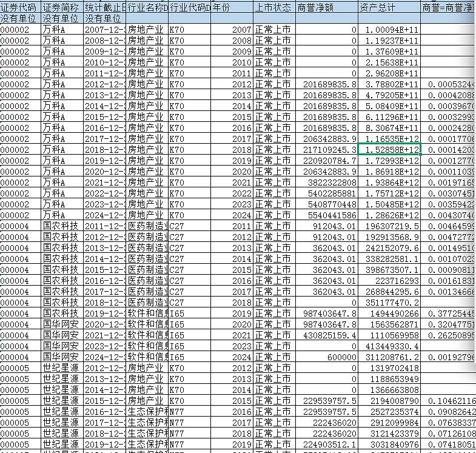476x453 pixels.
Task: Click the goodwill cell 5408770448
Action: coord(327,204)
